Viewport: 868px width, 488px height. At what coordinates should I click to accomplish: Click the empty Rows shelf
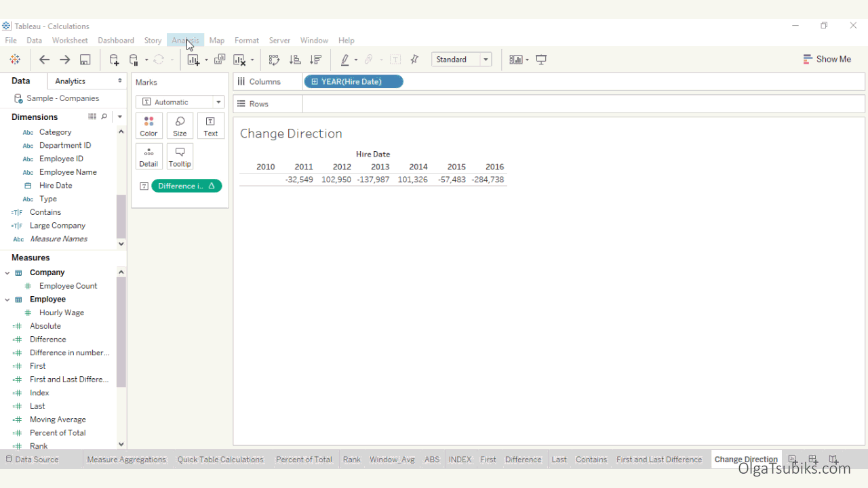click(583, 104)
